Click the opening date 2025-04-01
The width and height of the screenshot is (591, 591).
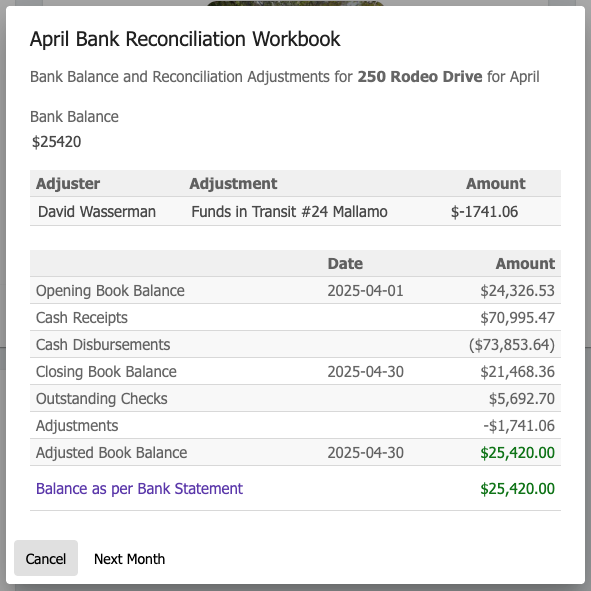(x=365, y=291)
